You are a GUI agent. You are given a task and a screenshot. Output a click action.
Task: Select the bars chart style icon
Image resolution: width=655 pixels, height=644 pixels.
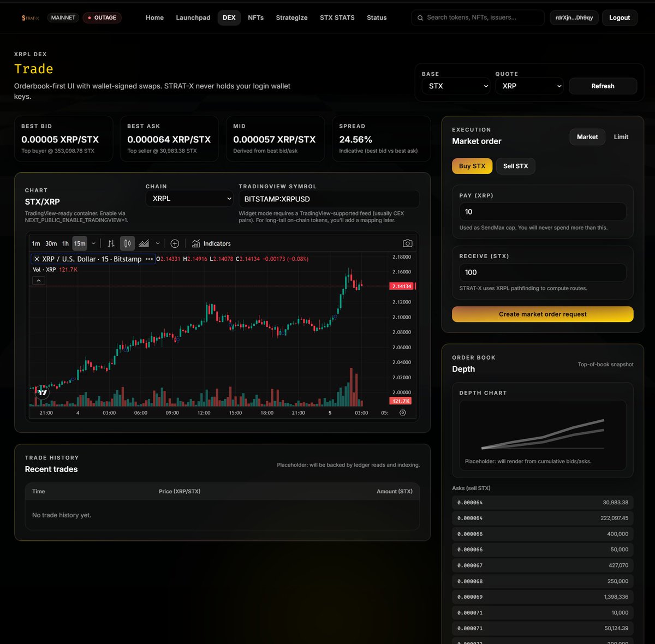coord(111,243)
